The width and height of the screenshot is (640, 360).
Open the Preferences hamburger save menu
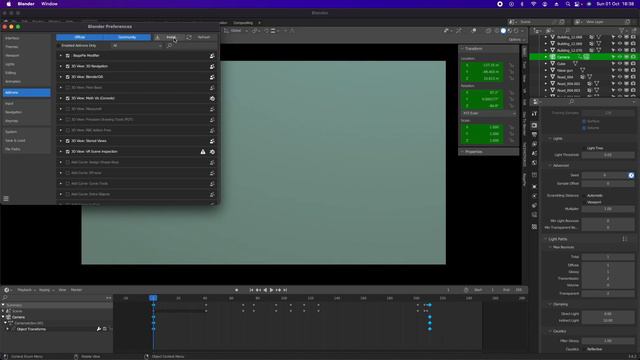click(6, 199)
